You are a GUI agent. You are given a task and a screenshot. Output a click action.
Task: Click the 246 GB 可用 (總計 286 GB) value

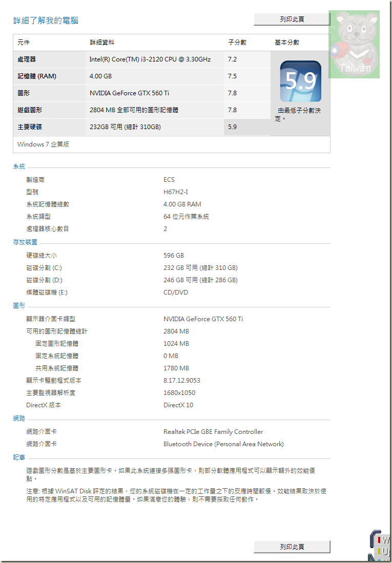coord(200,280)
